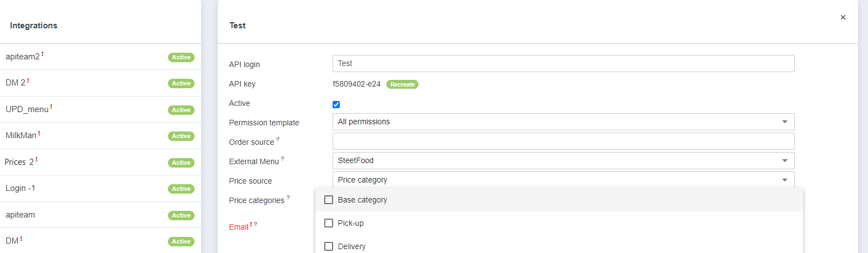Viewport: 868px width, 253px height.
Task: Tick the Delivery price category
Action: pyautogui.click(x=329, y=246)
